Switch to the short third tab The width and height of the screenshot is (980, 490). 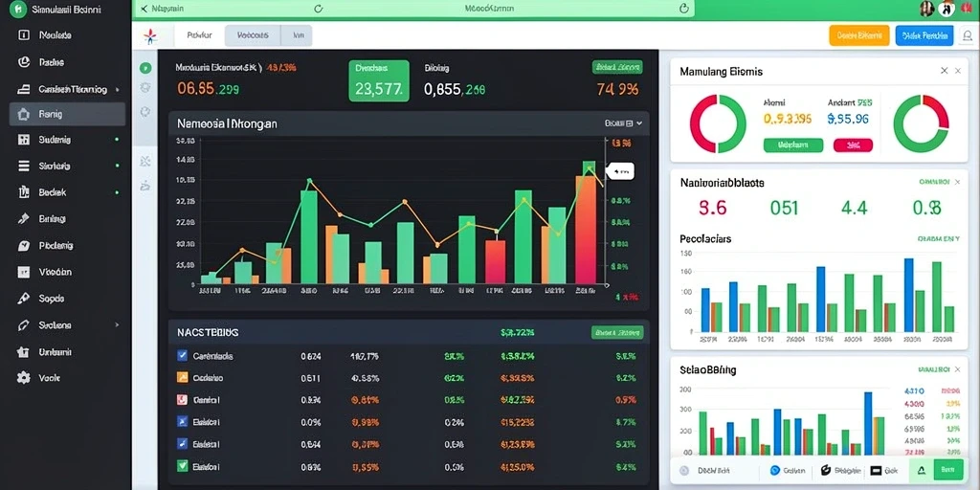point(299,35)
